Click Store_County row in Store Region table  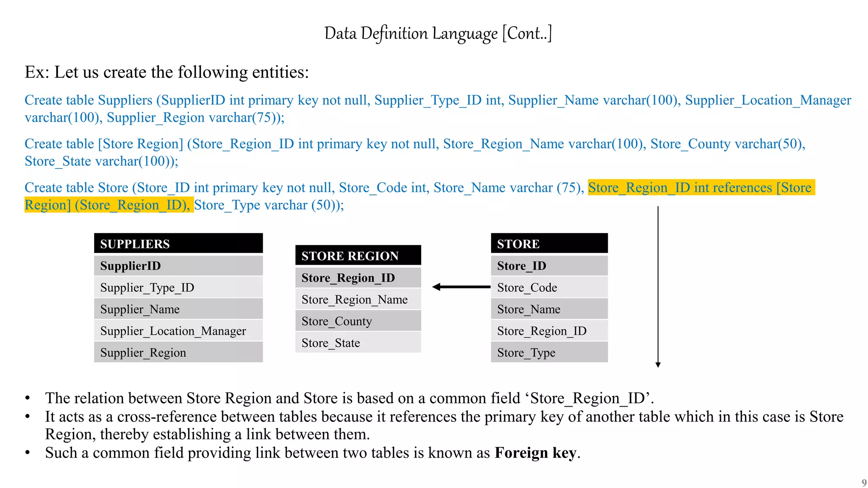(358, 321)
